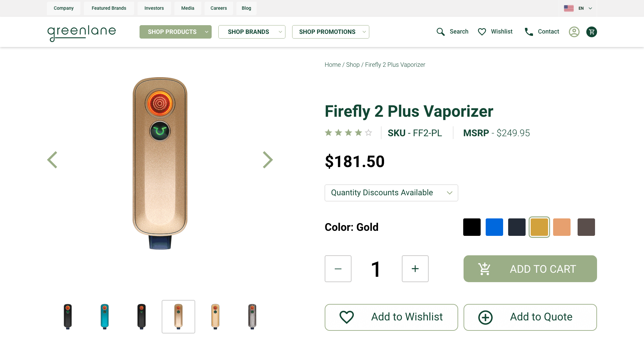Show next product image with right arrow
Screen dimensions: 644x363
pyautogui.click(x=268, y=160)
